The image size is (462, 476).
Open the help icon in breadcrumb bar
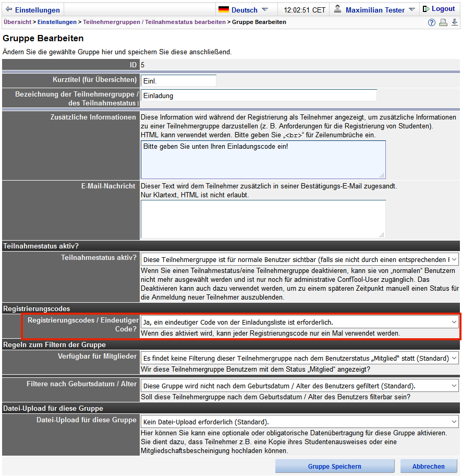[431, 22]
